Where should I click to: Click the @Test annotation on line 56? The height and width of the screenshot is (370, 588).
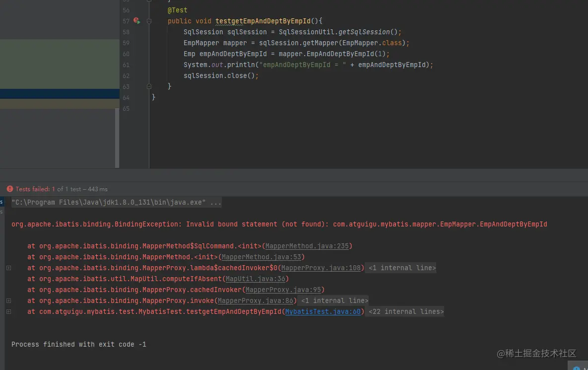click(177, 10)
